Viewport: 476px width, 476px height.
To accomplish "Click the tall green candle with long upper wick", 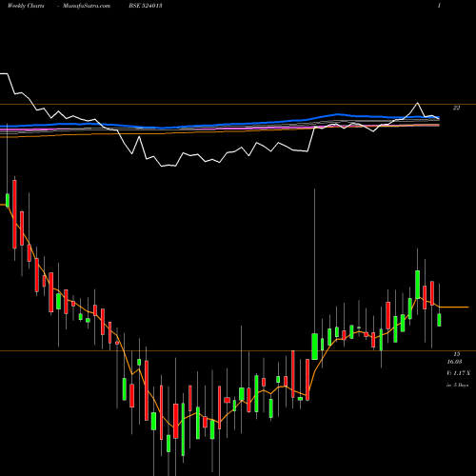I will 315,347.
